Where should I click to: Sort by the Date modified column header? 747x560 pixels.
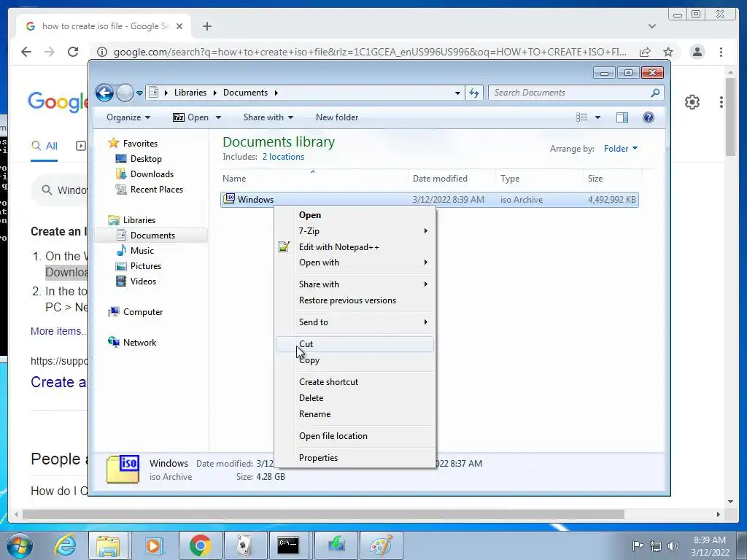[452, 179]
